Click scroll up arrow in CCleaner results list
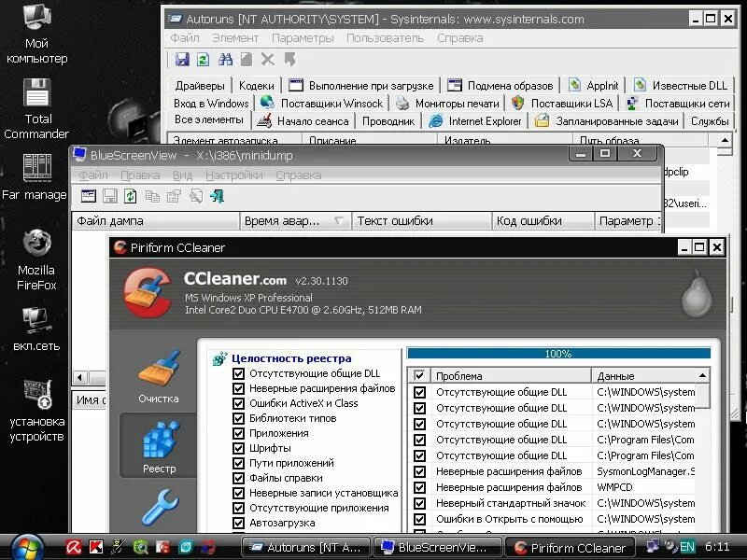Viewport: 747px width, 560px height. click(x=703, y=376)
